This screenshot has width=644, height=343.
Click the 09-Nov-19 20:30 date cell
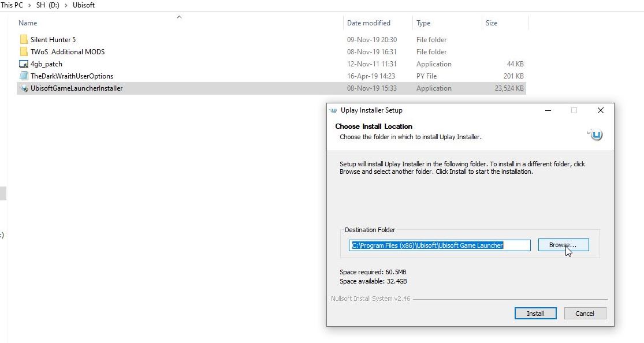point(372,39)
